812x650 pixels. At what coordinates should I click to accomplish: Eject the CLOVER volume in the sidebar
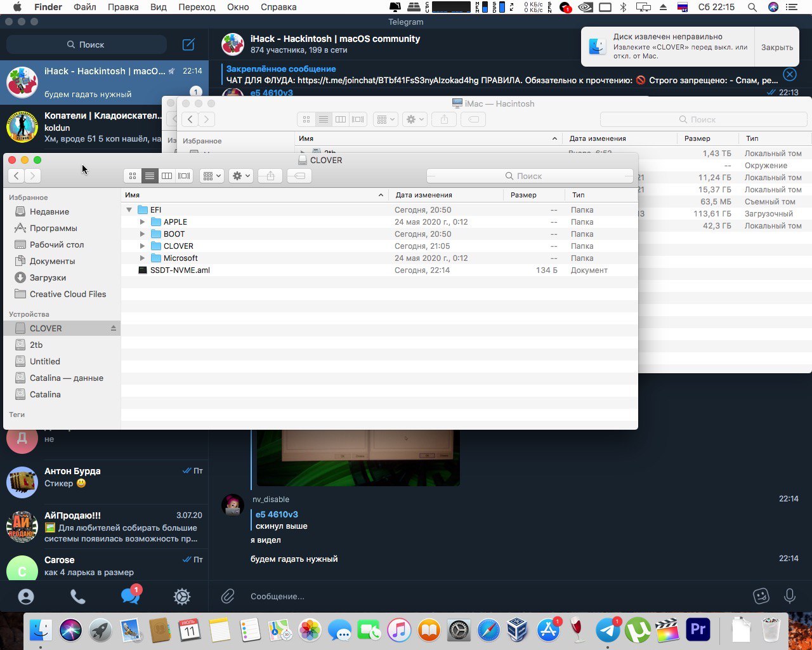pos(114,328)
